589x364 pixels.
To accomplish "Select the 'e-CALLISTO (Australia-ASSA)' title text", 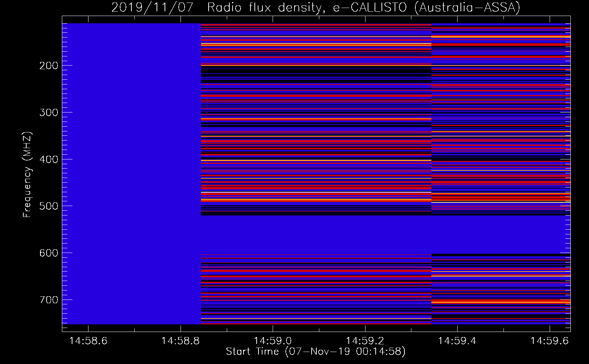I will click(426, 7).
